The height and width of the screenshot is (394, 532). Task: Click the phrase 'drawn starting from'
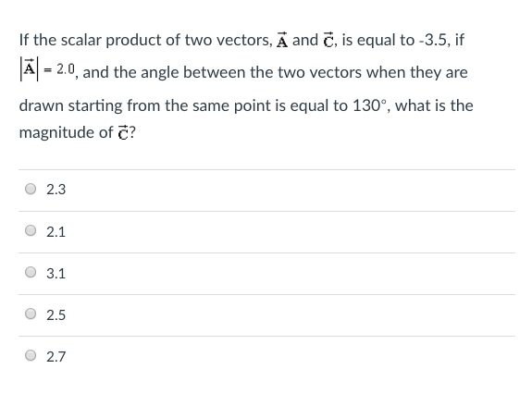pyautogui.click(x=91, y=105)
